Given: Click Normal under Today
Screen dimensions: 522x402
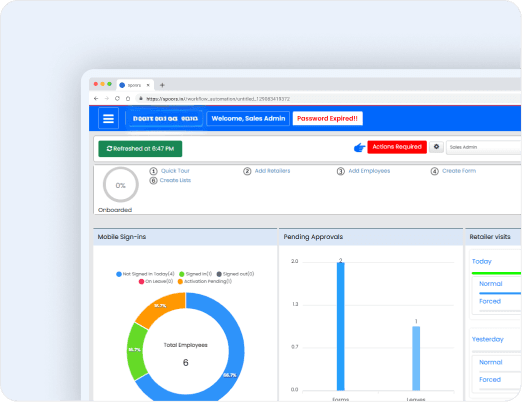Looking at the screenshot, I should [x=491, y=284].
